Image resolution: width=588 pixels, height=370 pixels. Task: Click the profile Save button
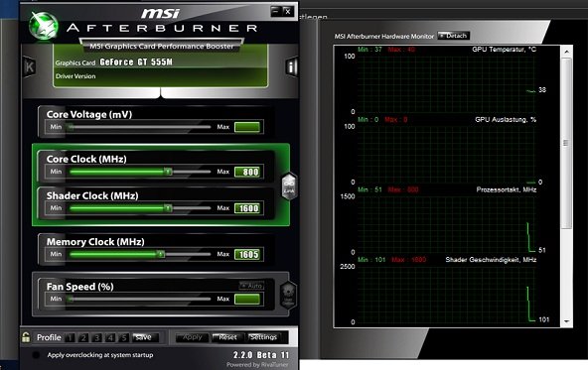tap(145, 337)
